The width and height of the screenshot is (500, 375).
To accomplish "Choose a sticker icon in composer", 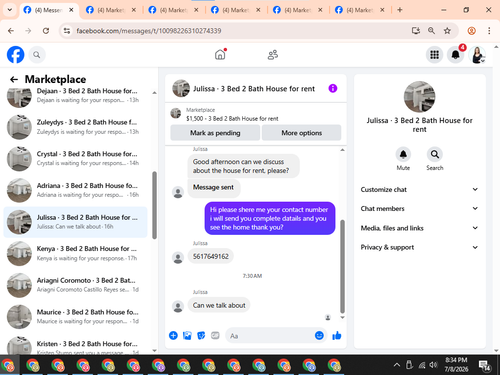I will point(201,335).
